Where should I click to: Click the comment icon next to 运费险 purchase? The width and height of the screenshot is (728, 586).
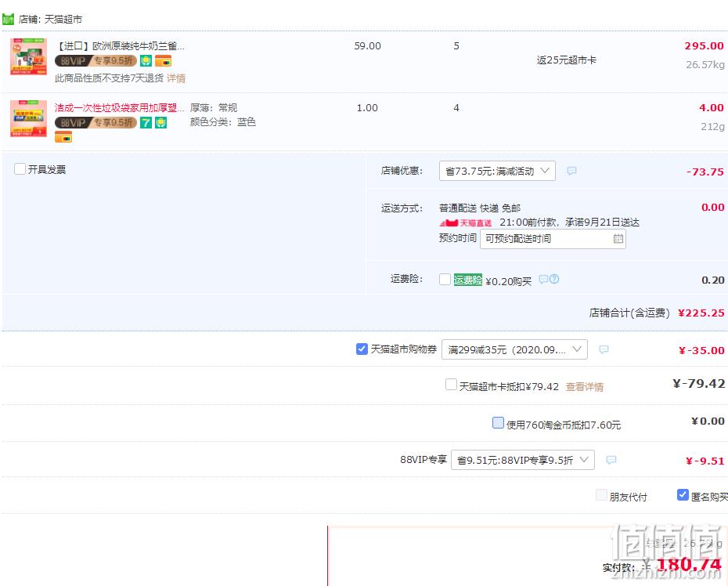(543, 280)
